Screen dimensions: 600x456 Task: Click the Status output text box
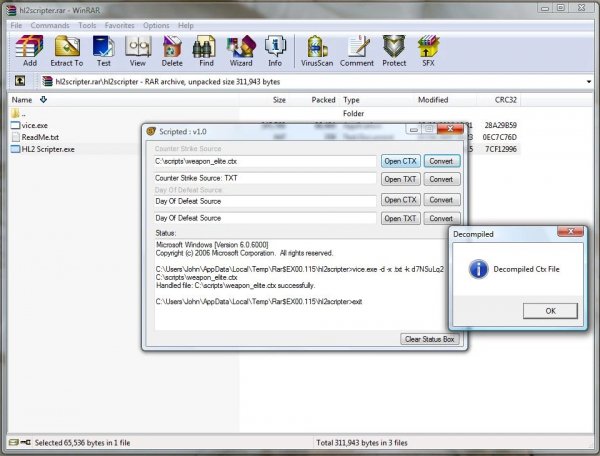click(301, 284)
